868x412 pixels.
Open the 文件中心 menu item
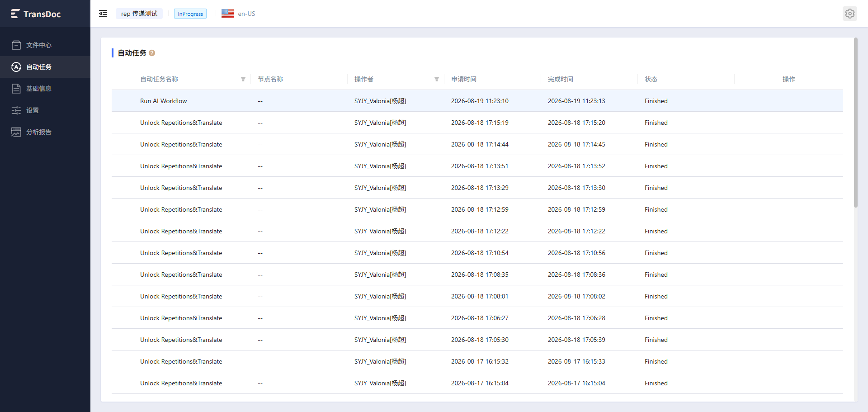click(x=45, y=45)
